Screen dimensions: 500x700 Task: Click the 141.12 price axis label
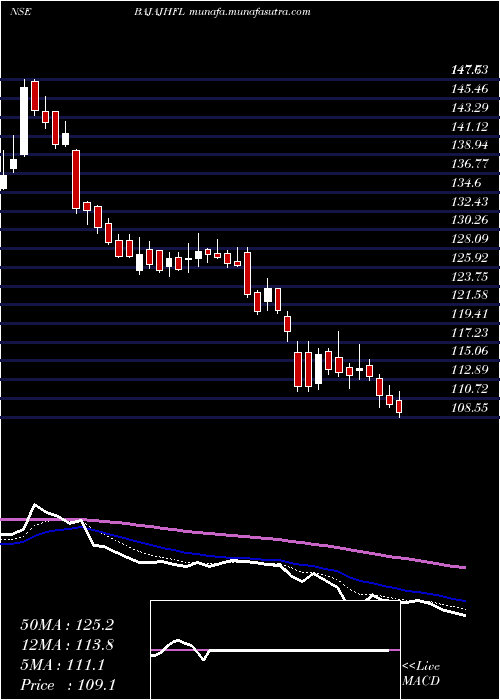(469, 127)
